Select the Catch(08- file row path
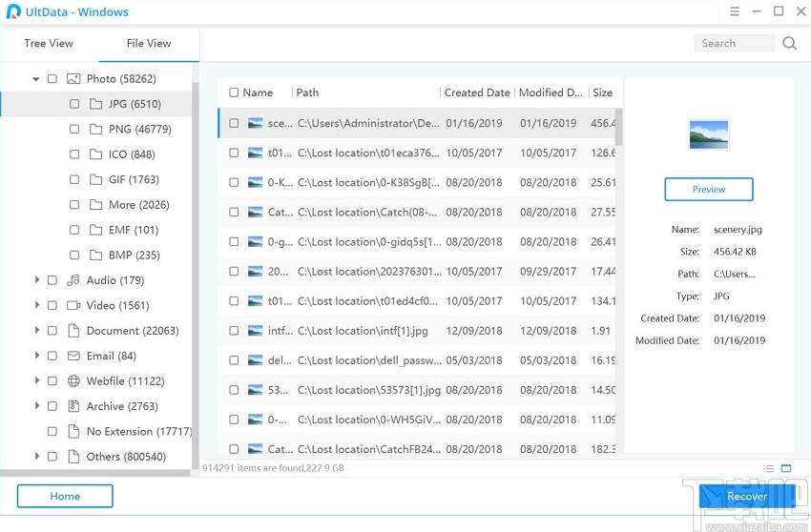The width and height of the screenshot is (811, 532). [367, 213]
